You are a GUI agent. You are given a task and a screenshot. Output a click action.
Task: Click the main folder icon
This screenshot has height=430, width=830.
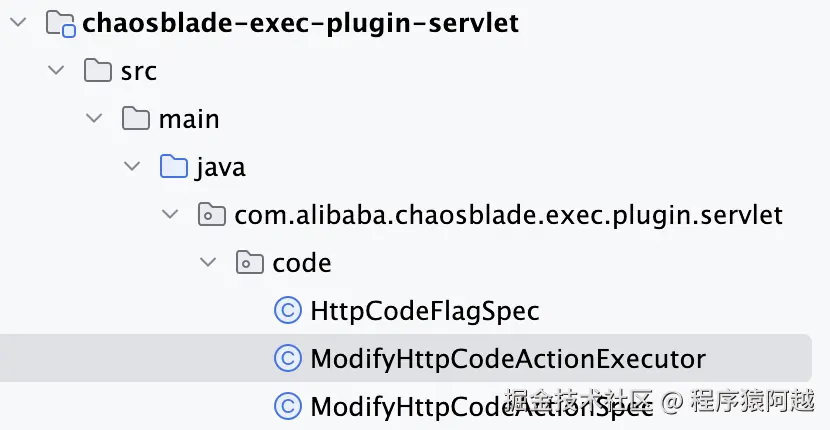click(136, 119)
